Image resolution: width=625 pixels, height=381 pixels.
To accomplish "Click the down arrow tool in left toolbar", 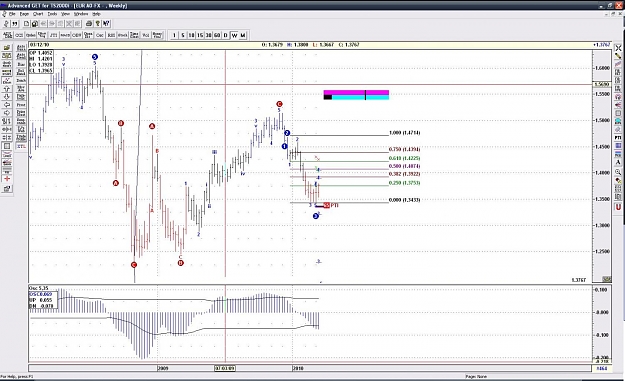I will coord(7,97).
